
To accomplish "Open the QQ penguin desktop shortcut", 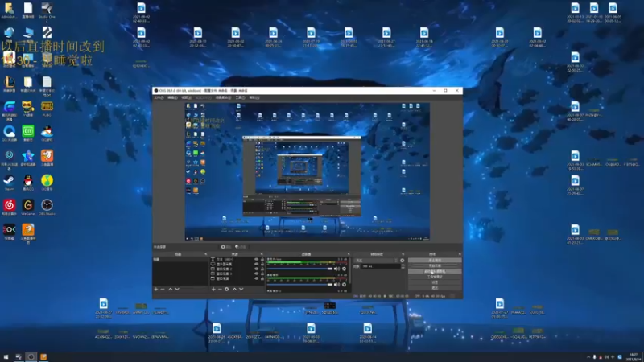I will point(28,183).
